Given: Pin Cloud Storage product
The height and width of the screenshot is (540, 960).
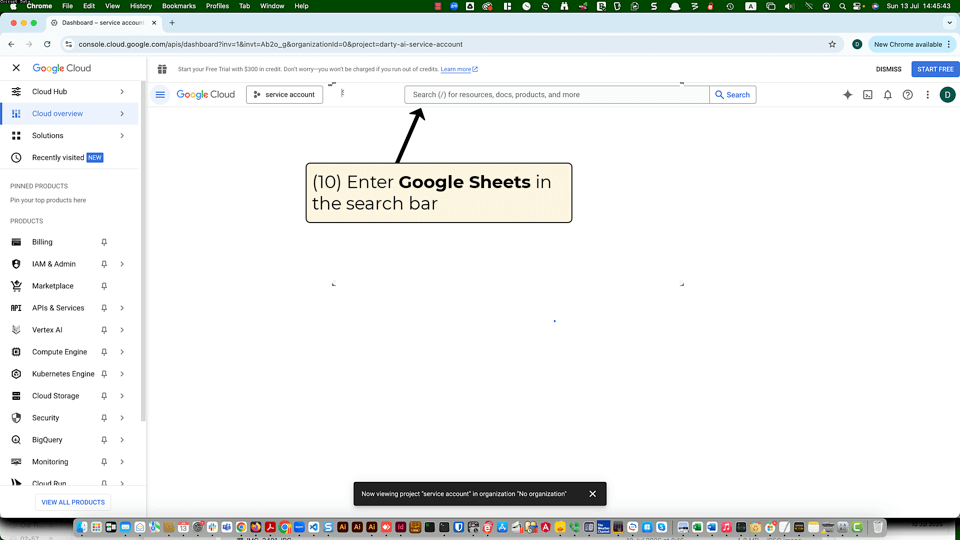Looking at the screenshot, I should tap(104, 396).
